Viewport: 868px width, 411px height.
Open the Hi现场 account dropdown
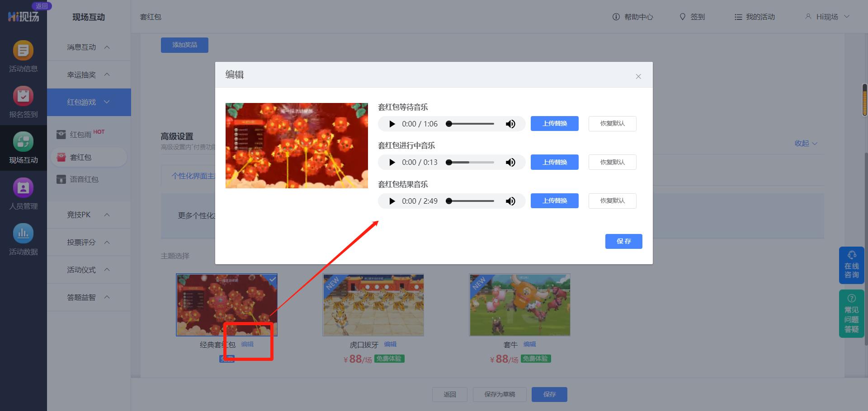pos(827,17)
